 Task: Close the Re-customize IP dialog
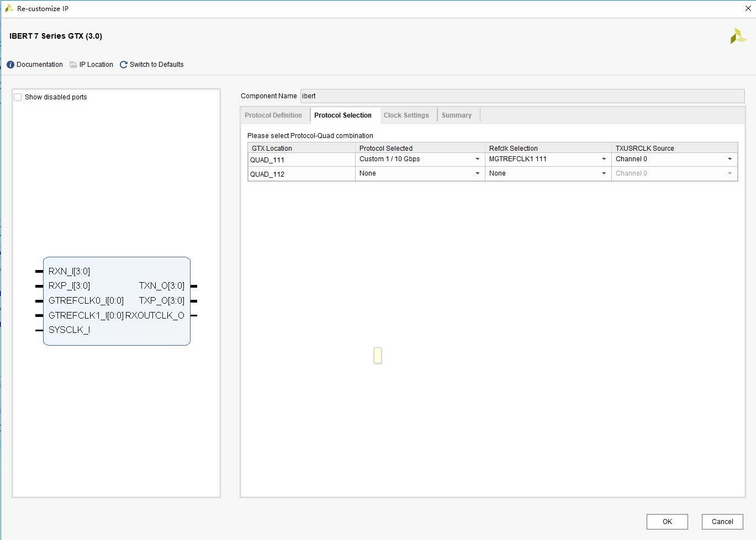pos(748,8)
